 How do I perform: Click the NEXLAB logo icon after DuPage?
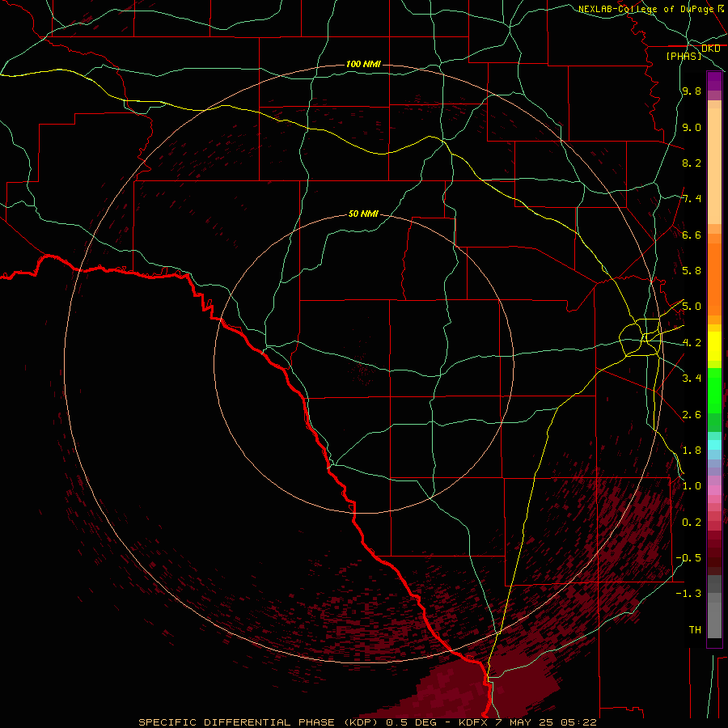click(x=722, y=8)
